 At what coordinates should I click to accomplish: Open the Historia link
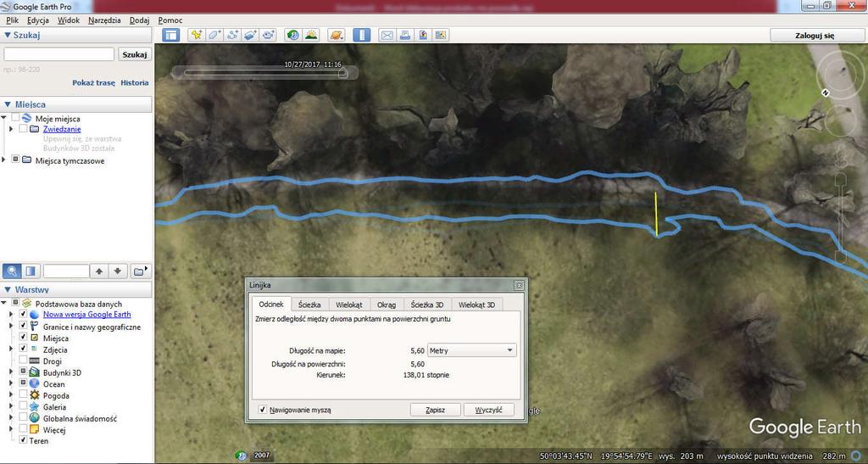pyautogui.click(x=135, y=82)
